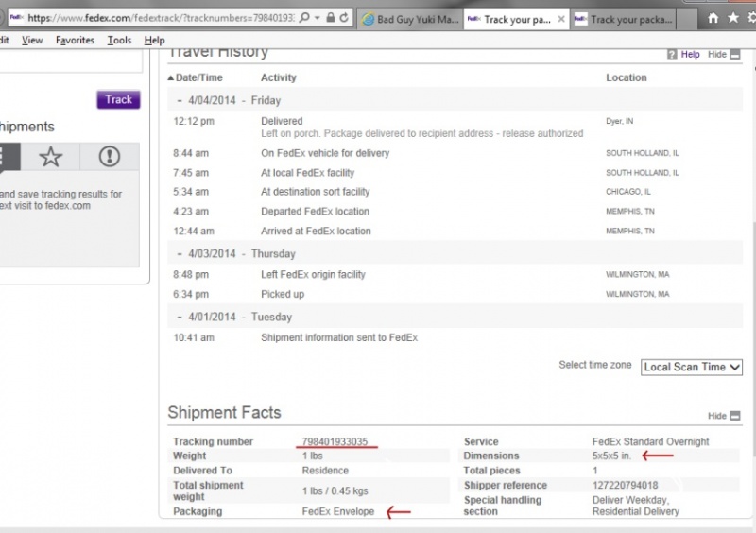Click 'FedEx Envelope' packaging value

338,511
